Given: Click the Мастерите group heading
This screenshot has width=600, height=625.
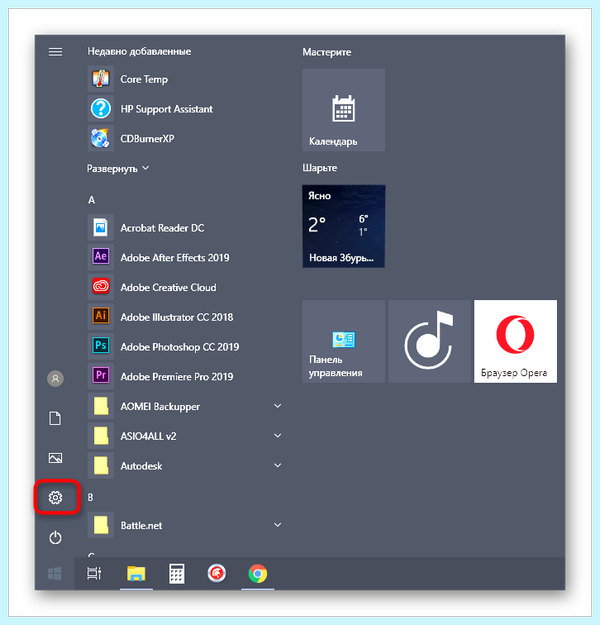Looking at the screenshot, I should click(327, 52).
